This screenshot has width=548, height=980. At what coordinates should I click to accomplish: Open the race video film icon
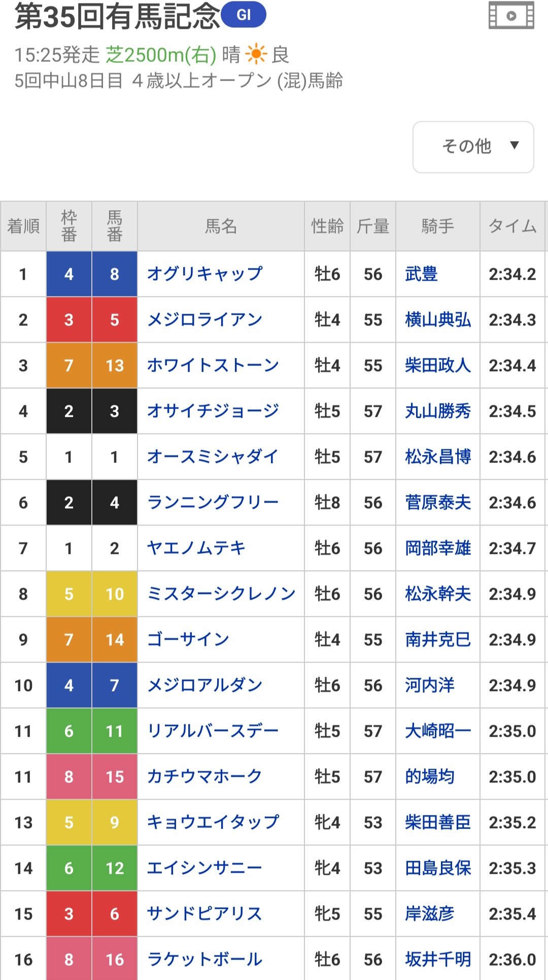tap(511, 16)
